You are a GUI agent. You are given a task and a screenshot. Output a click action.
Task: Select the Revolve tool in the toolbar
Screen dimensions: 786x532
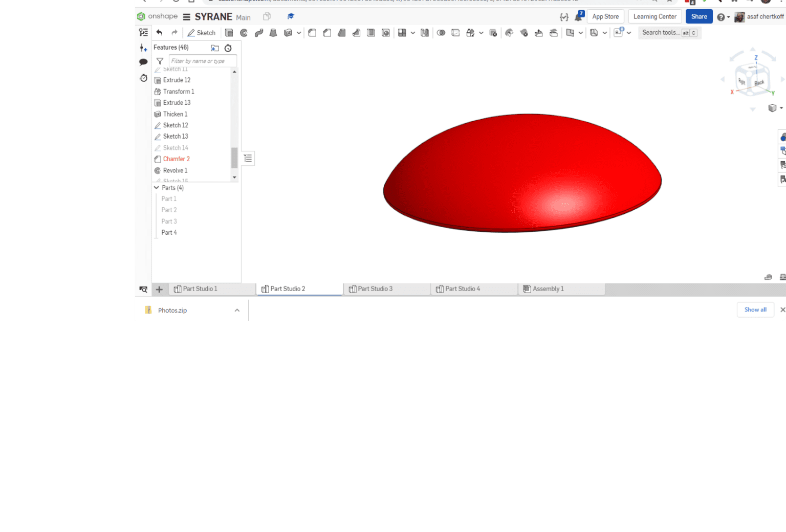[244, 33]
